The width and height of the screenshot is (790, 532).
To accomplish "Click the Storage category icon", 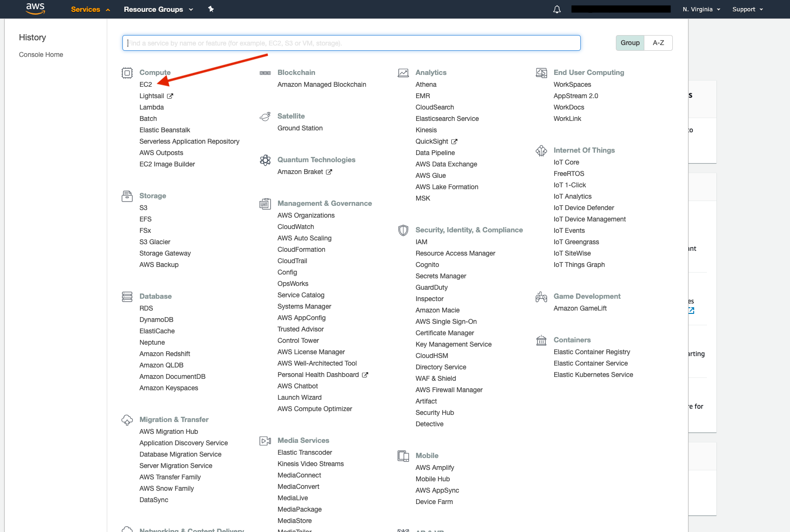I will click(x=127, y=196).
